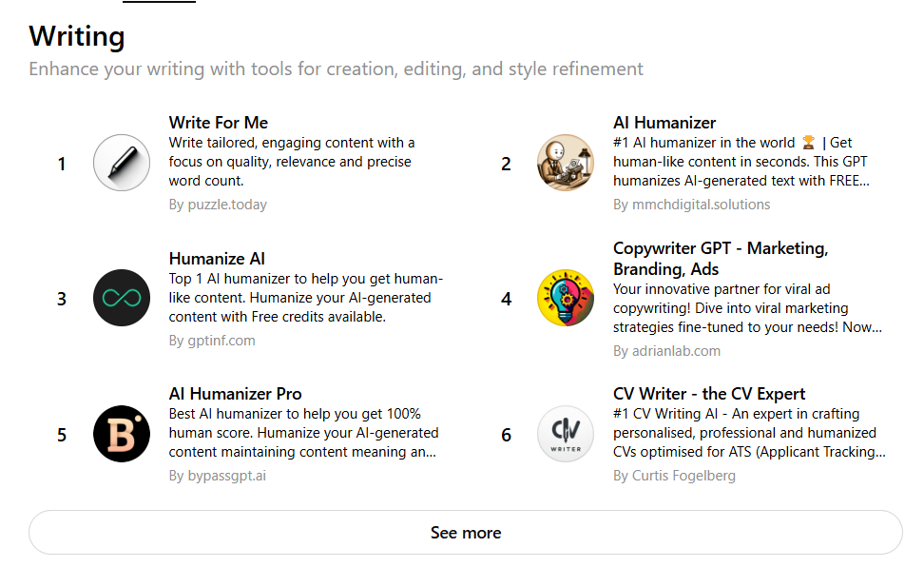The image size is (924, 587).
Task: Click the Write For Me pen icon
Action: (122, 163)
